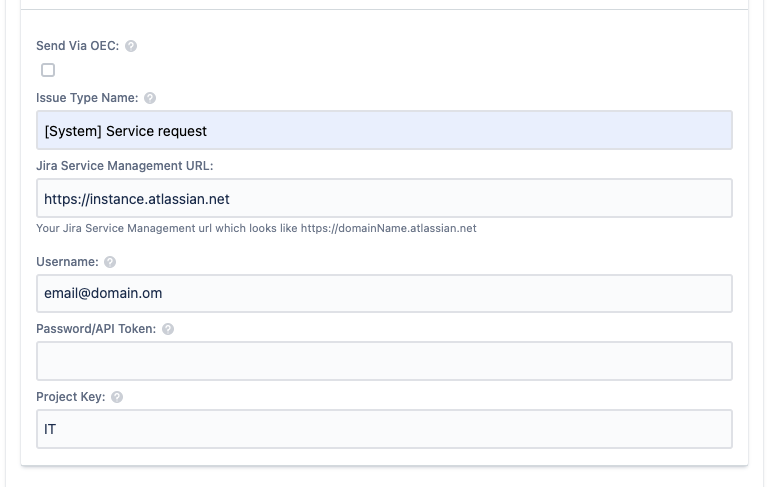Click the Send Via OEC label

[x=77, y=46]
